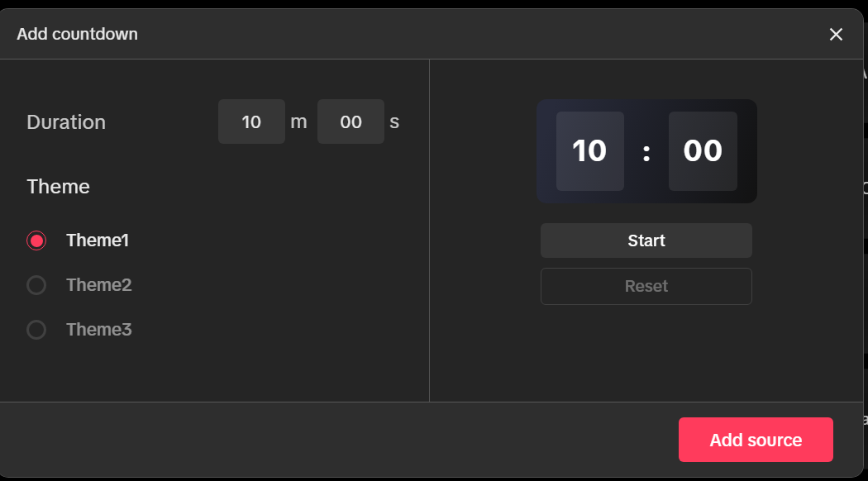Click the "s" seconds unit label
This screenshot has width=868, height=481.
tap(394, 122)
